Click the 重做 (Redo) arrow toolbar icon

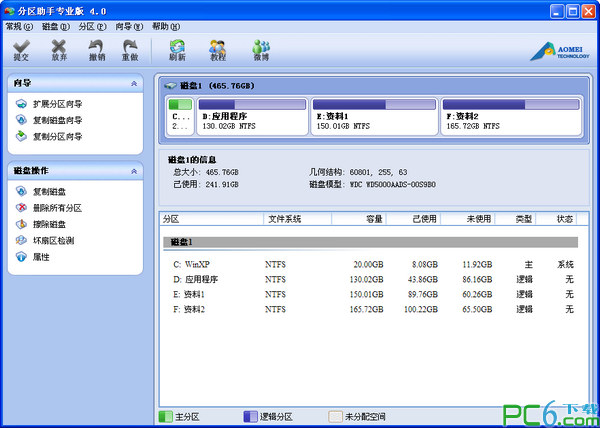coord(130,47)
